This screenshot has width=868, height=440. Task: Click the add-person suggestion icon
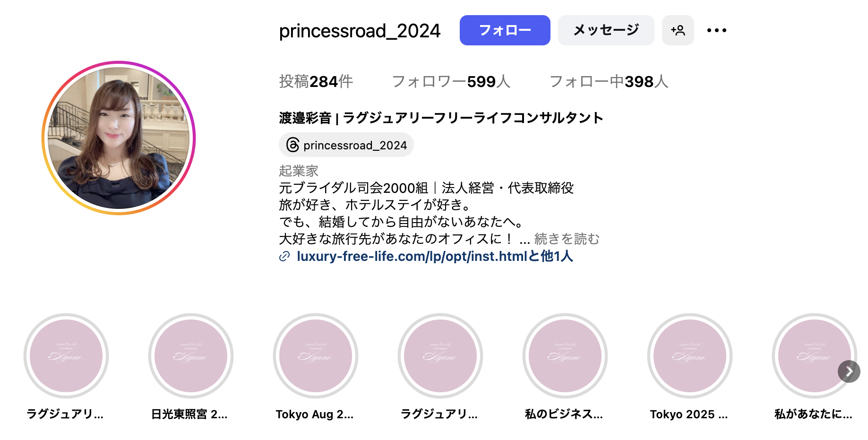(678, 30)
